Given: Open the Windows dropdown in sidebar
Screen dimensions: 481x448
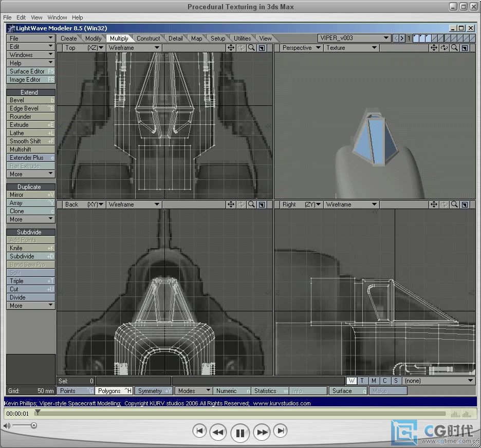Looking at the screenshot, I should (31, 55).
